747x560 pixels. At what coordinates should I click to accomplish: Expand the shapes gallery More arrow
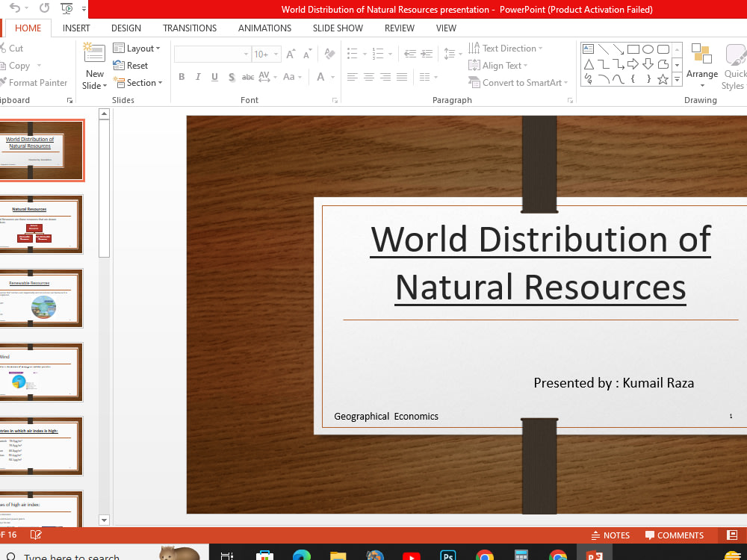point(677,80)
